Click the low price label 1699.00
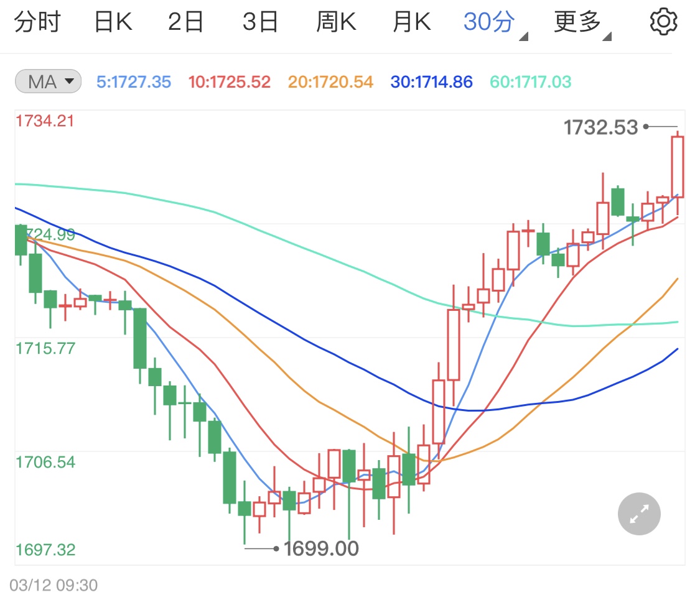 point(321,548)
